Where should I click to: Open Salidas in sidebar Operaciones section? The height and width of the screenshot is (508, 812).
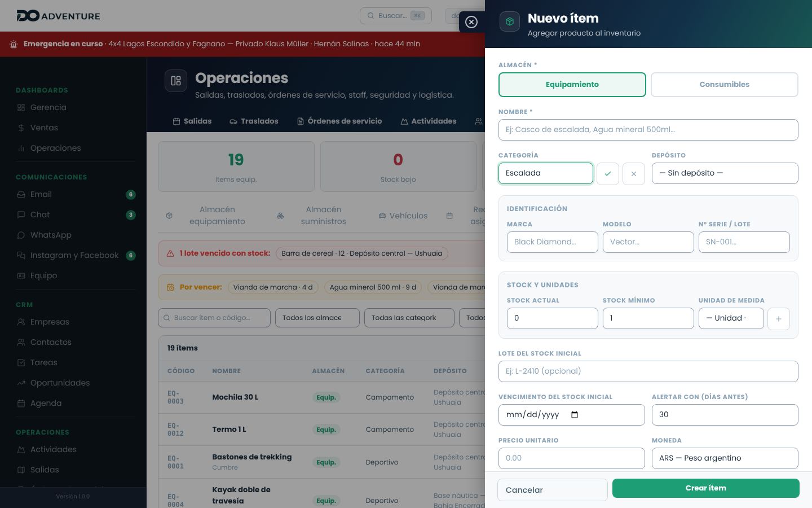(x=45, y=470)
